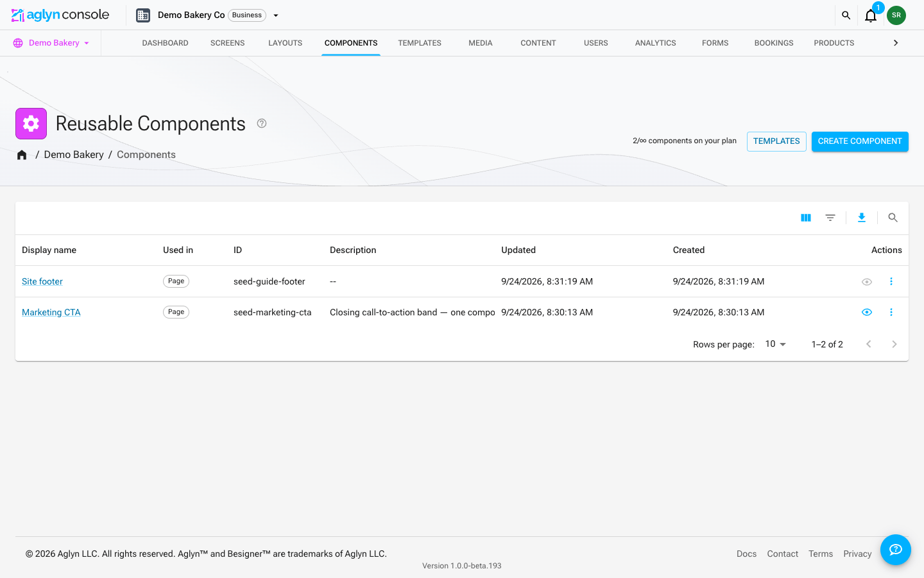The image size is (924, 578).
Task: Open the Products tab
Action: [x=834, y=43]
